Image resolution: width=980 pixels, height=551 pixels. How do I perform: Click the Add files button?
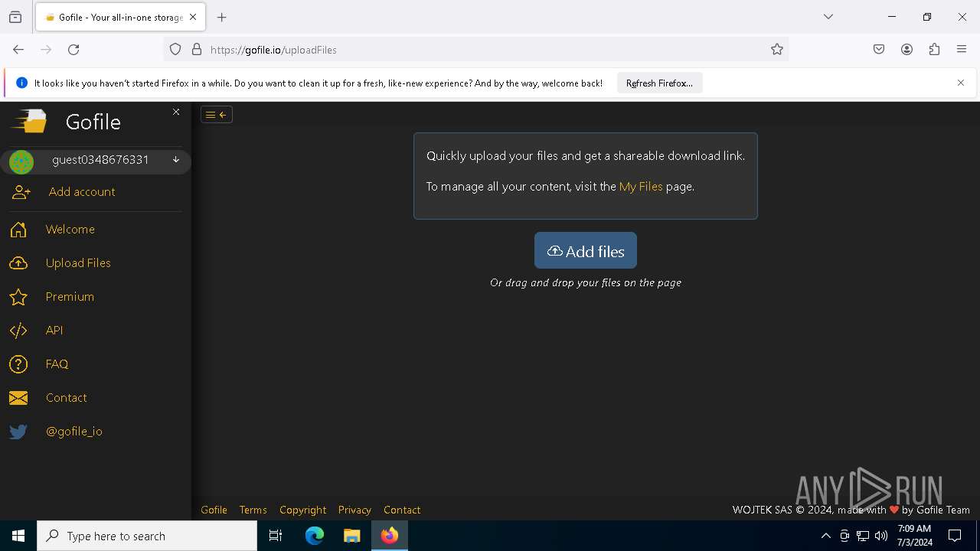coord(586,250)
